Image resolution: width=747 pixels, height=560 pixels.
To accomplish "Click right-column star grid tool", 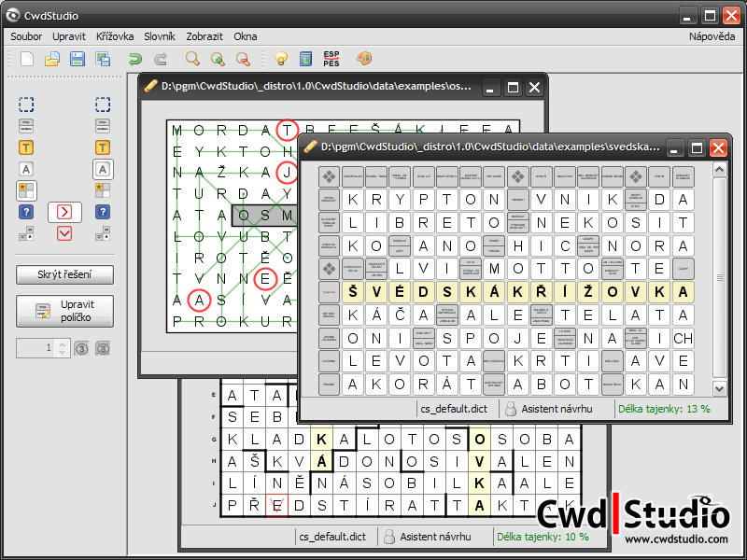I will (x=103, y=190).
